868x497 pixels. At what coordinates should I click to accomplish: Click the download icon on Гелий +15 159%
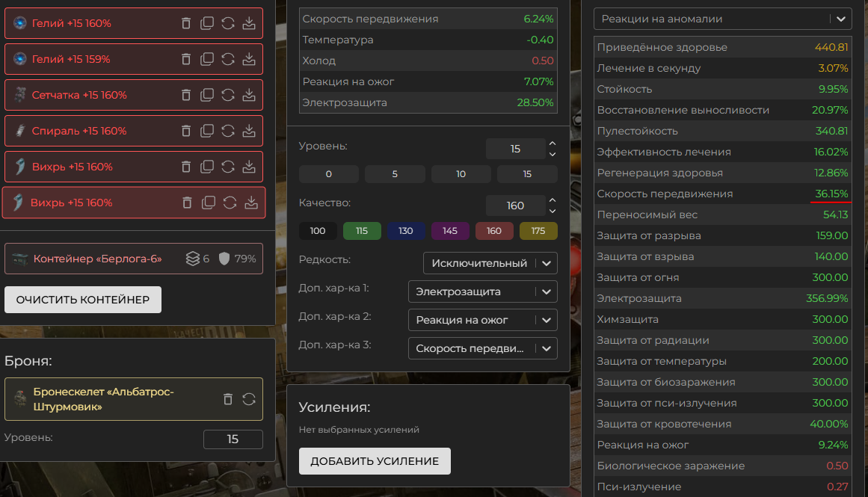point(249,59)
